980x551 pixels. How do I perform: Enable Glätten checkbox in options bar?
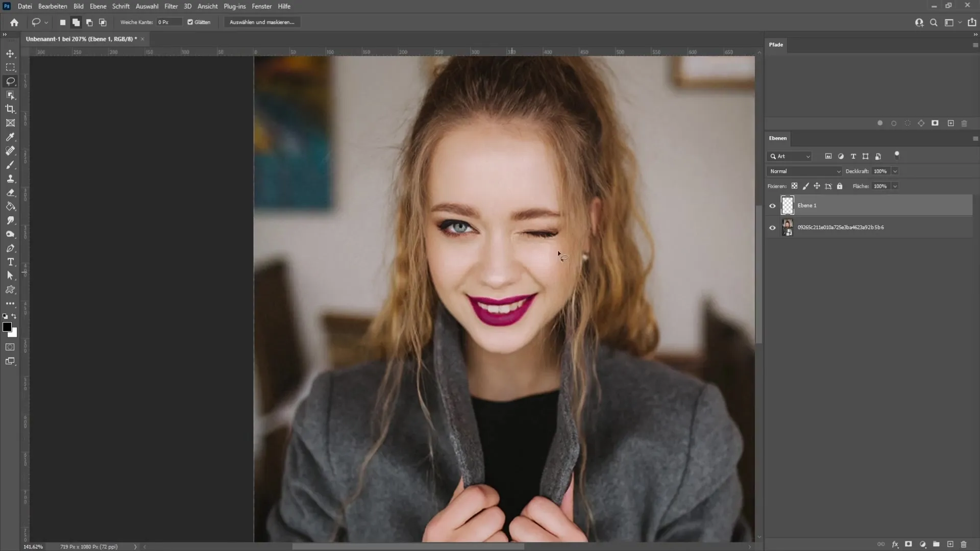[x=190, y=21]
